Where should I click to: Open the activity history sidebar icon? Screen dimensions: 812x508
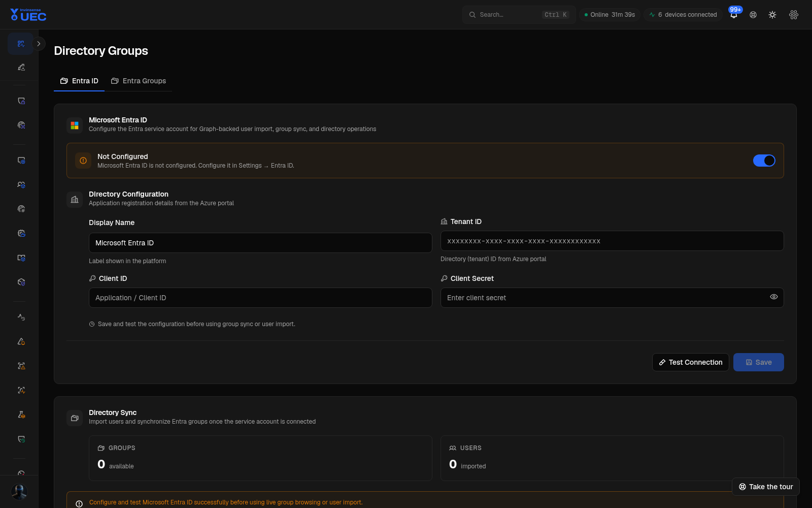coord(21,317)
